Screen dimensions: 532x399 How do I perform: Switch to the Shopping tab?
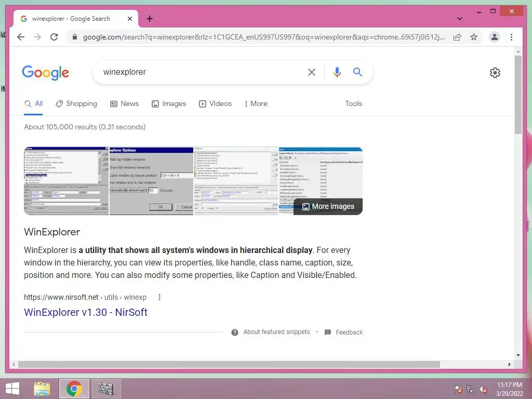point(76,104)
